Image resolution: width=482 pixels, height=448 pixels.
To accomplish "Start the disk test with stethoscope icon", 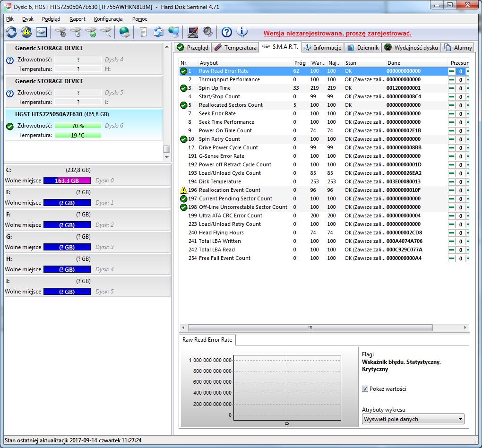I will 60,32.
